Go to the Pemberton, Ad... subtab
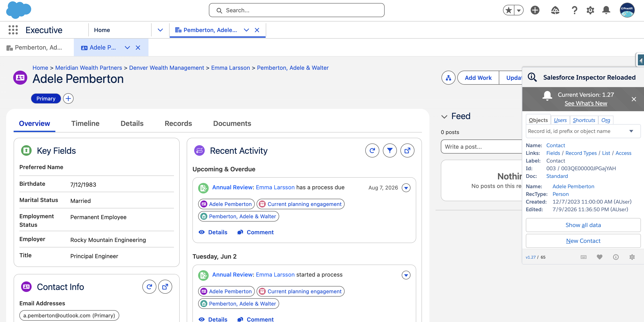The height and width of the screenshot is (322, 644). pos(37,47)
